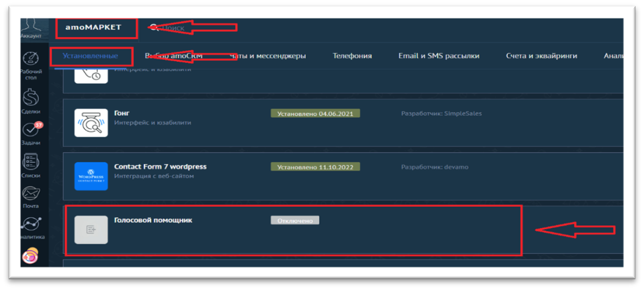Open the Телефония tab
This screenshot has width=644, height=290.
pos(352,56)
